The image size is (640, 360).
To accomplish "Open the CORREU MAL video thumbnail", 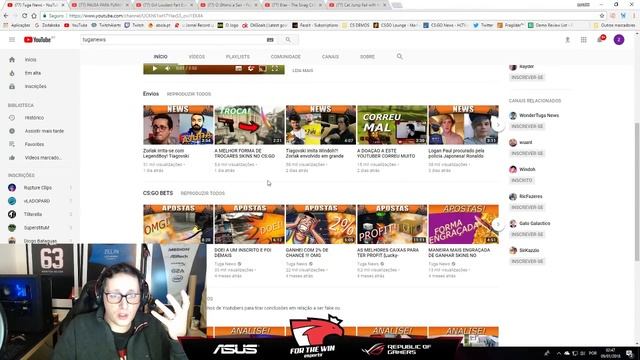I will pos(392,125).
